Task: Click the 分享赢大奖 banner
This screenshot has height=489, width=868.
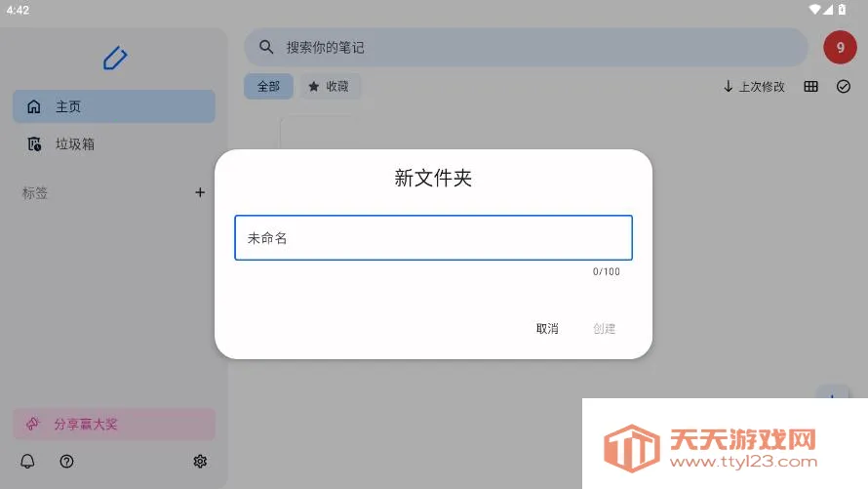Action: click(x=114, y=425)
